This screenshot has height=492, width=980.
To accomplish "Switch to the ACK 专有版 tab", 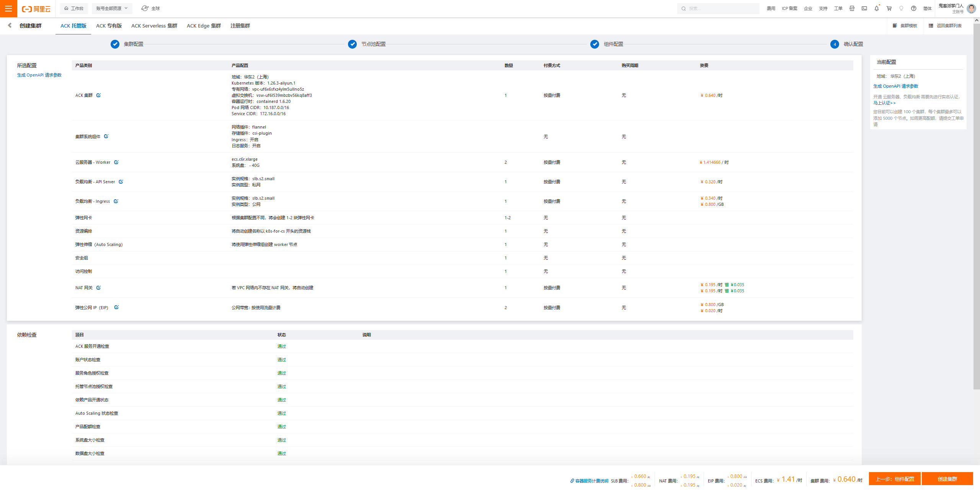I will click(109, 26).
